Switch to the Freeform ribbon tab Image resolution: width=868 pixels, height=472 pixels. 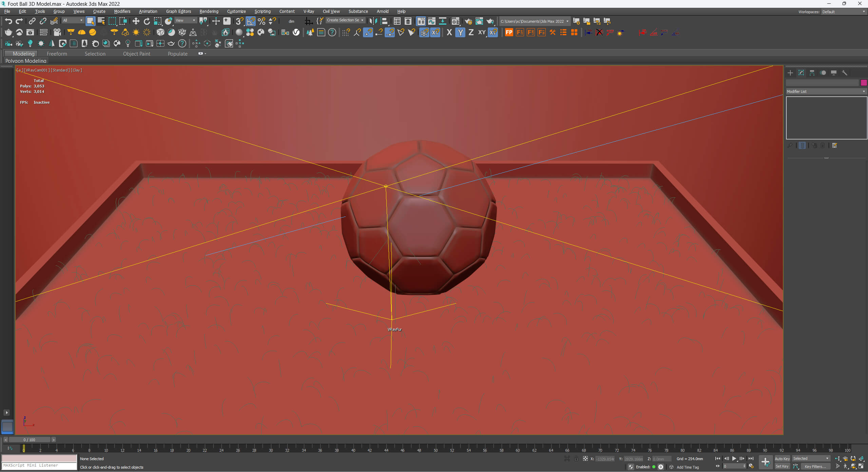coord(57,54)
